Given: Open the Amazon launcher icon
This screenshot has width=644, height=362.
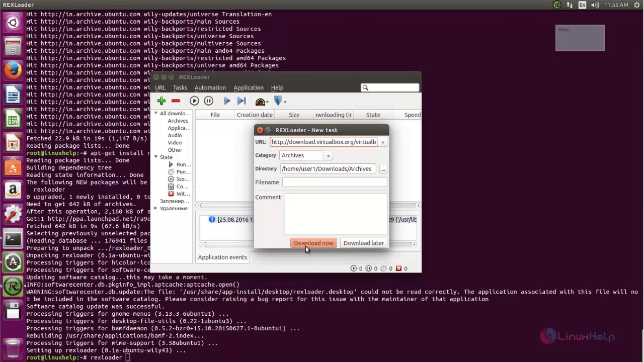Looking at the screenshot, I should (x=13, y=191).
